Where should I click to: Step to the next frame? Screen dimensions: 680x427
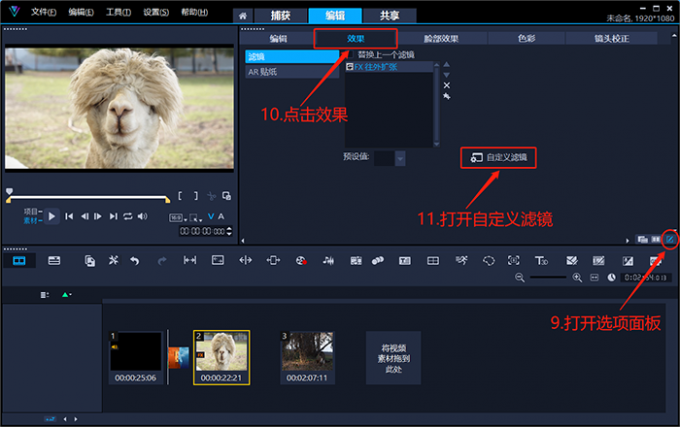click(x=98, y=216)
